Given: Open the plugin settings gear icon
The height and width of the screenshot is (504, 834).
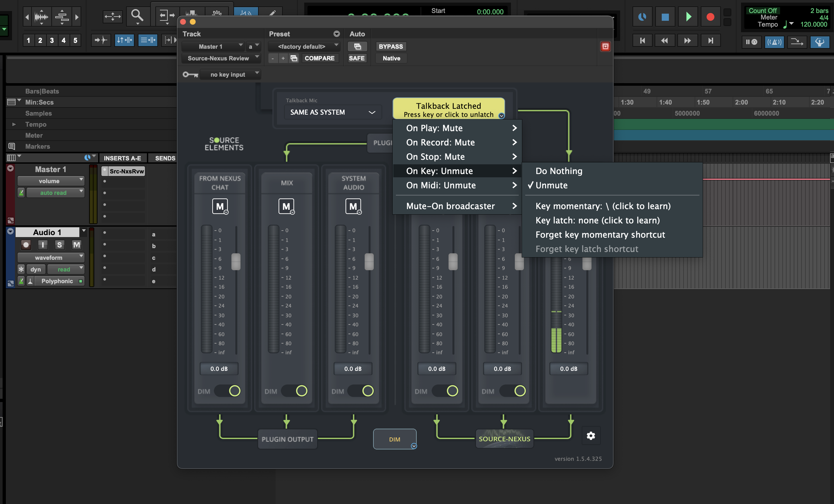Looking at the screenshot, I should pyautogui.click(x=591, y=436).
